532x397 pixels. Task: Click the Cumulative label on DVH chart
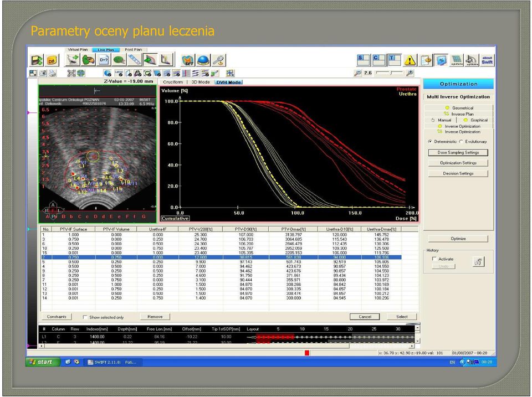[175, 218]
